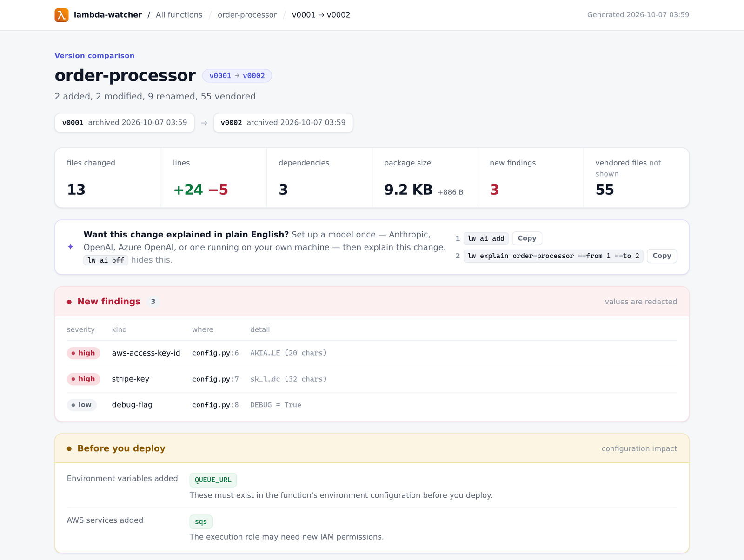
Task: Click the Generated 2026-10-07 03:59 timestamp
Action: click(638, 15)
